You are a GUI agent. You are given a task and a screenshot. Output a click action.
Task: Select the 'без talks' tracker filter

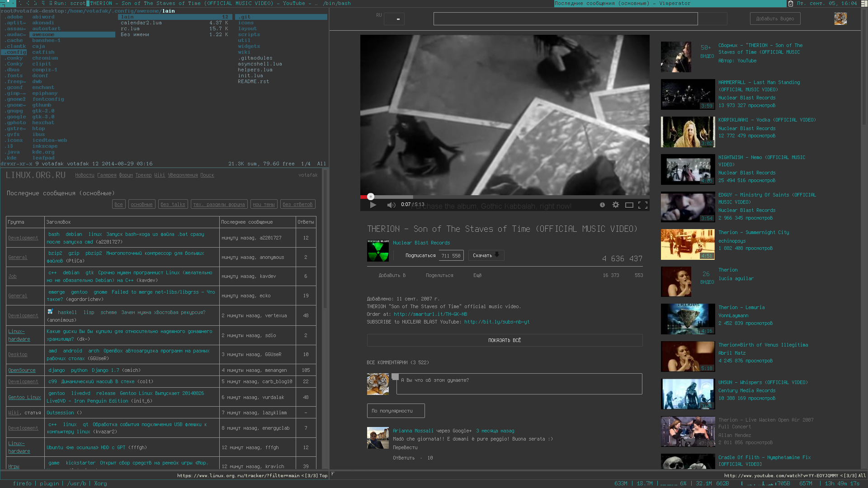click(173, 204)
